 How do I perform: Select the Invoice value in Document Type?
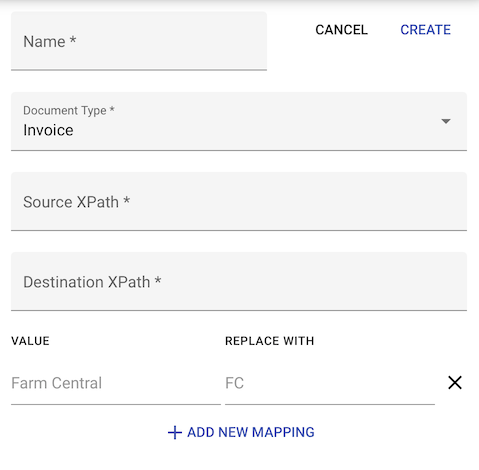(x=48, y=130)
